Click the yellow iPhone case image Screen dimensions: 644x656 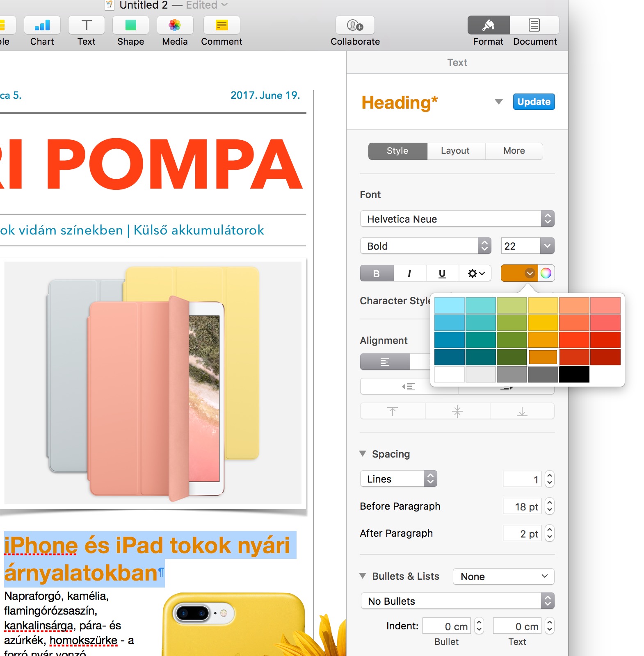(x=234, y=624)
